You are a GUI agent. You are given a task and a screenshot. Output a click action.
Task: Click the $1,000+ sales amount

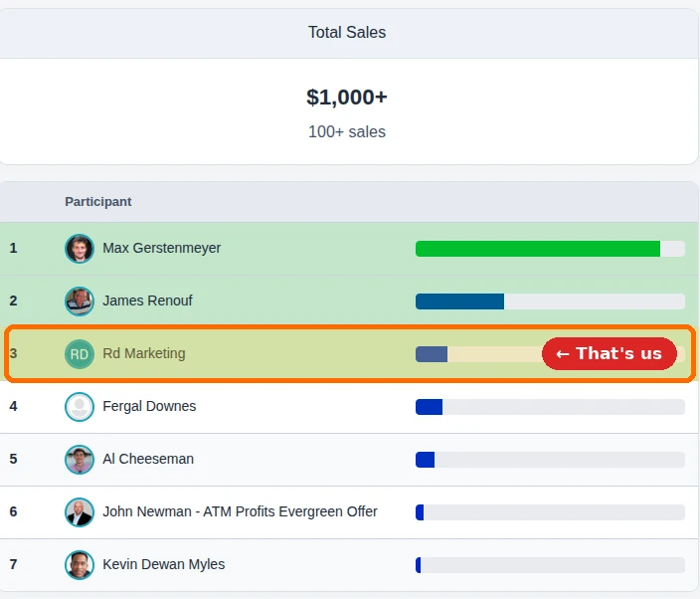(347, 97)
